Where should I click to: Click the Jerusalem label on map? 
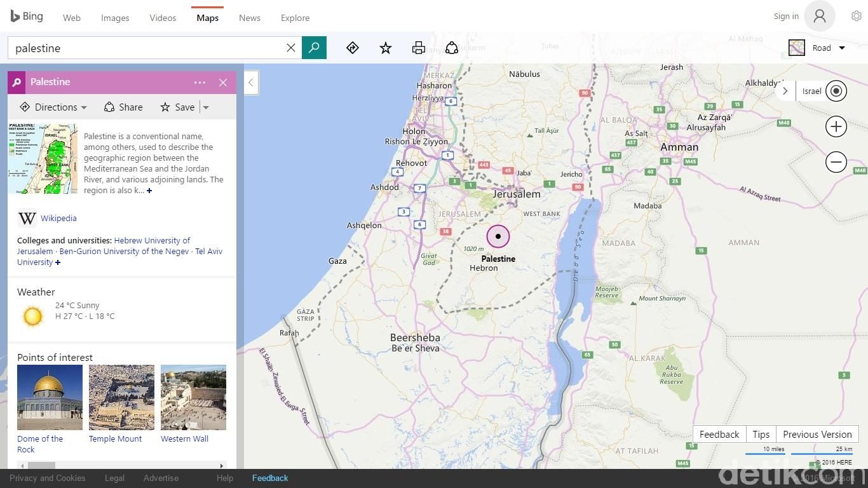click(517, 194)
